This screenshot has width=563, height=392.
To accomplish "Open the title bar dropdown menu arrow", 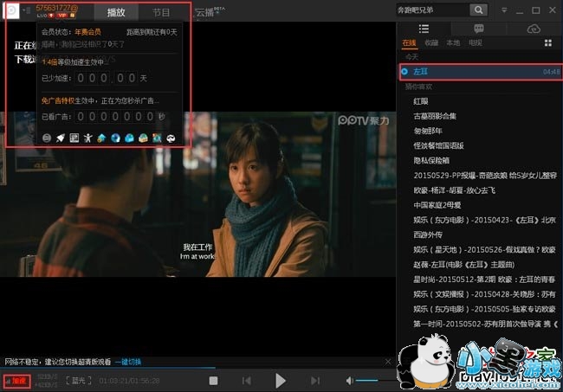I will click(504, 10).
